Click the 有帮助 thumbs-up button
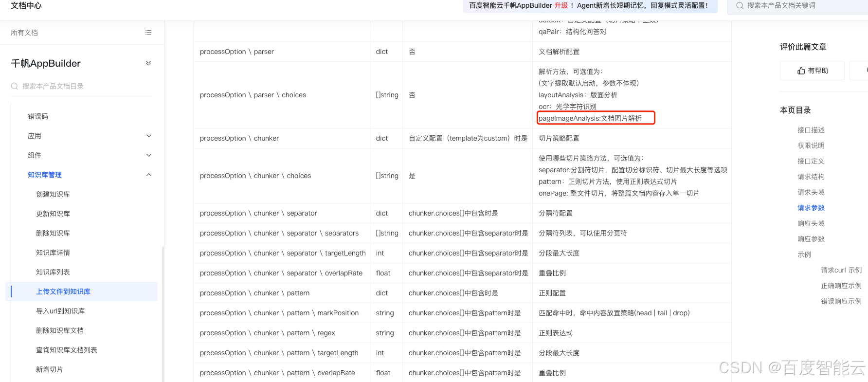Viewport: 868px width, 382px height. (x=812, y=71)
